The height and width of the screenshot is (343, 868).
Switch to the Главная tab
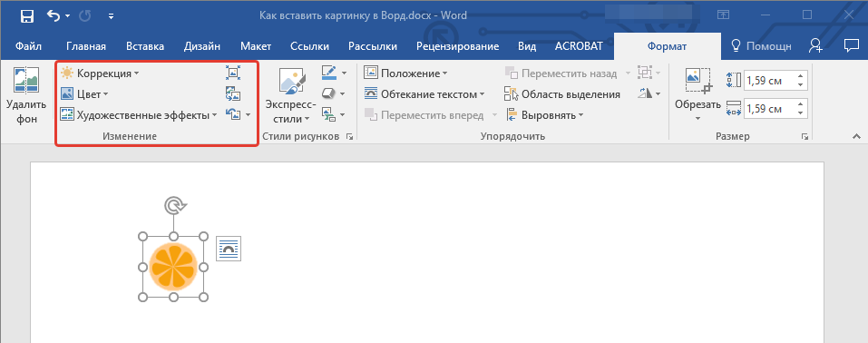(86, 46)
